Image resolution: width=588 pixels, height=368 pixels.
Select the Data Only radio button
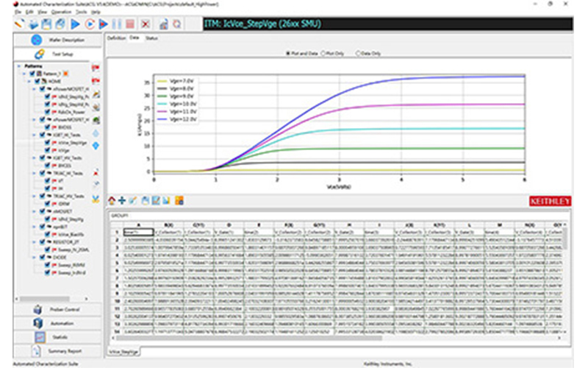358,54
